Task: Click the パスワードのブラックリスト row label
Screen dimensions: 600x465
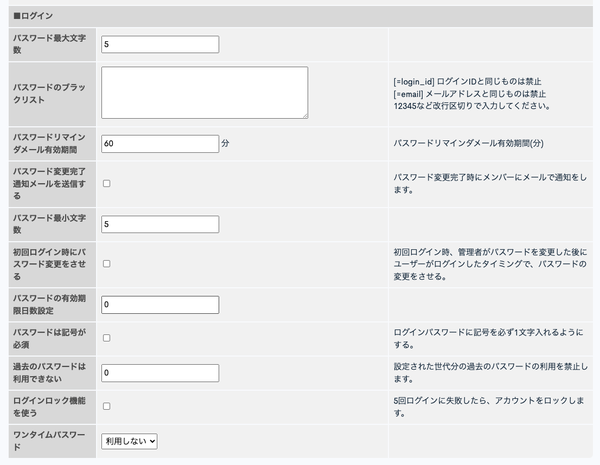Action: 49,93
